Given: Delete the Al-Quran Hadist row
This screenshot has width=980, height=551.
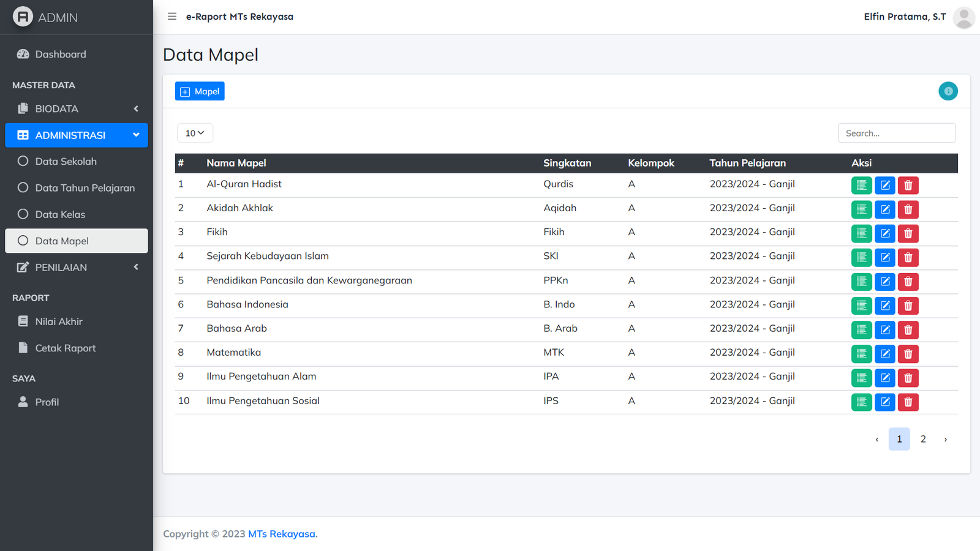Looking at the screenshot, I should [908, 186].
